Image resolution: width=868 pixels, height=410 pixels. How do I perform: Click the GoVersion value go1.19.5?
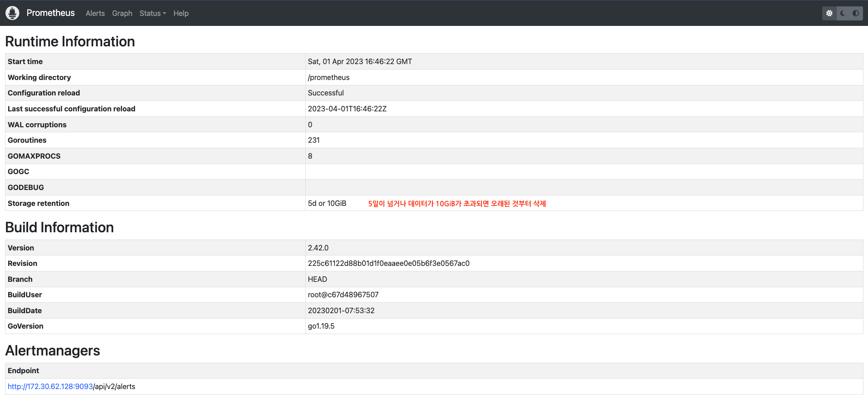point(321,326)
